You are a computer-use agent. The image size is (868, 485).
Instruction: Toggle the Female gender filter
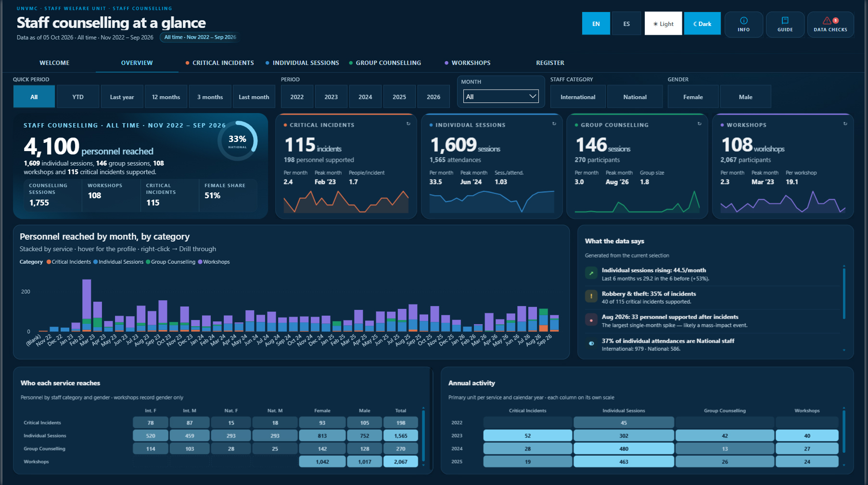(693, 97)
